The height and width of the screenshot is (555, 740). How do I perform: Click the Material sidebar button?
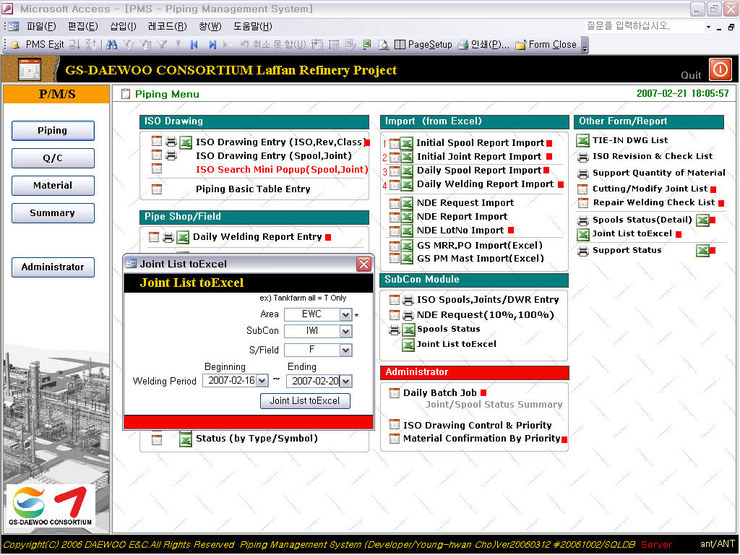tap(53, 185)
